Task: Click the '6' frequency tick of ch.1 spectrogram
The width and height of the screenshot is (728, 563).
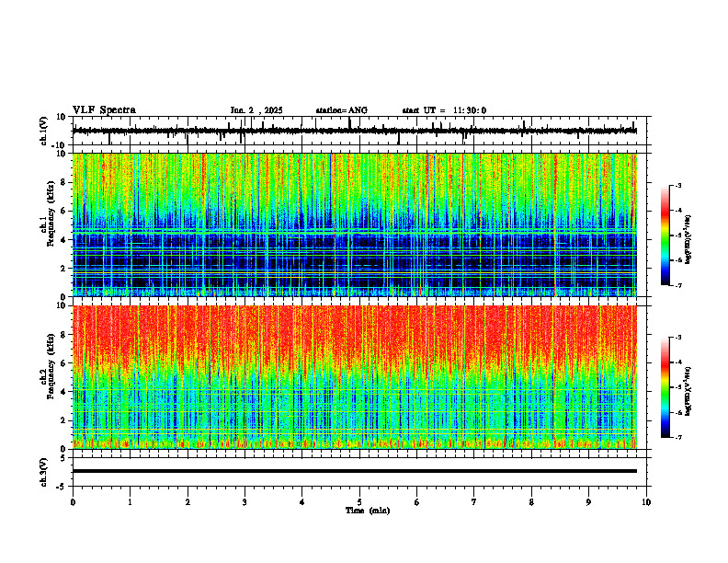Action: pyautogui.click(x=64, y=212)
